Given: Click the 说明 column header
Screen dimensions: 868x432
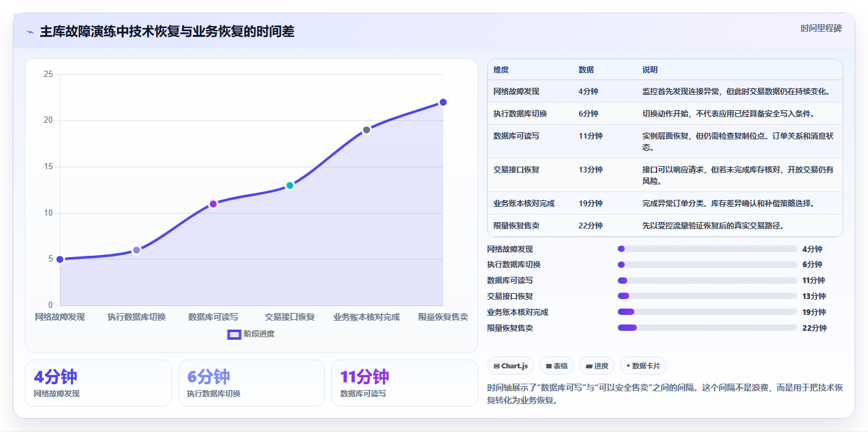Looking at the screenshot, I should click(650, 70).
